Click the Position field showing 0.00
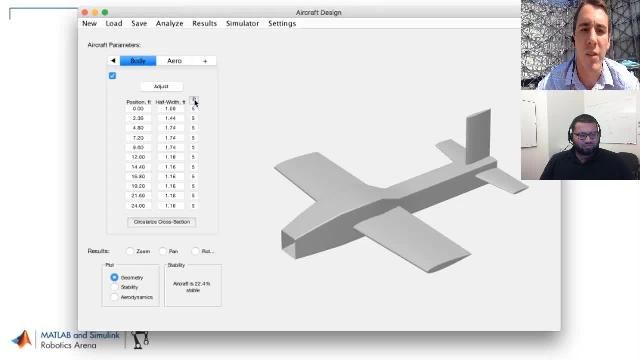The height and width of the screenshot is (360, 640). click(138, 109)
